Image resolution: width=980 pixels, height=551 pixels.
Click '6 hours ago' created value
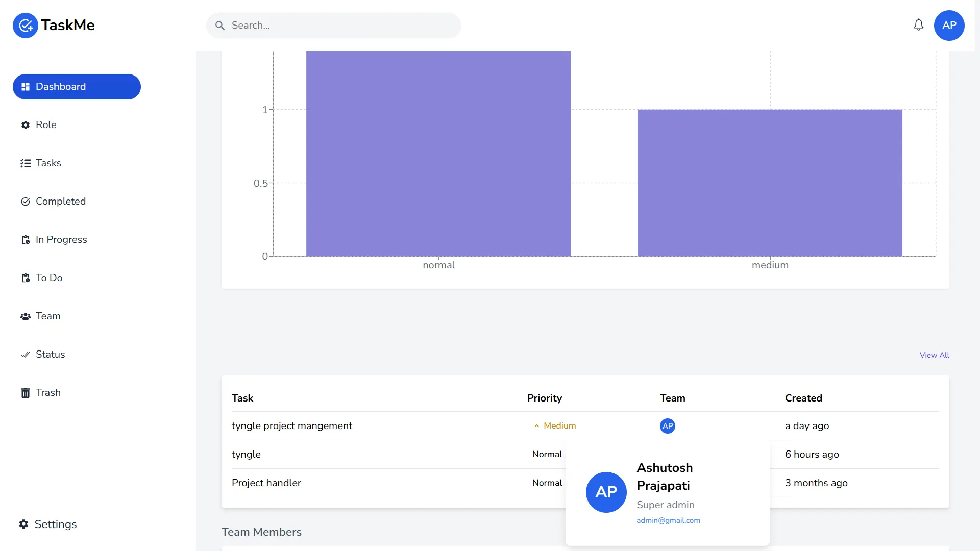812,455
